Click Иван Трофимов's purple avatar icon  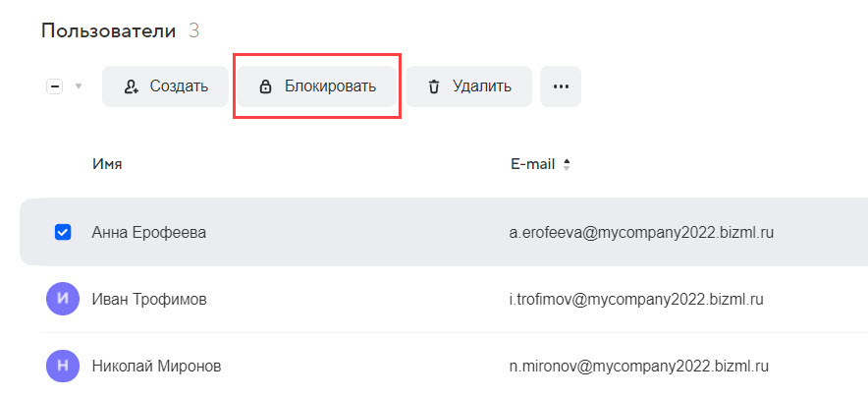pos(63,299)
